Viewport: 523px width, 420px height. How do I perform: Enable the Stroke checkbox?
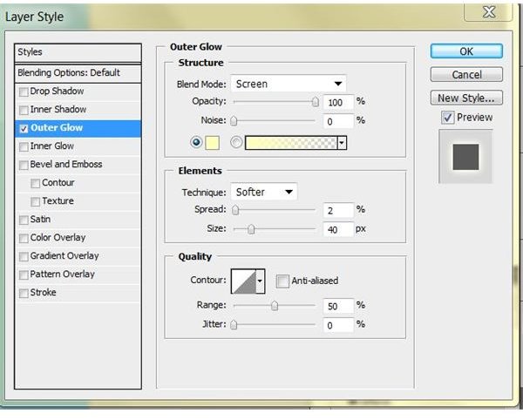(x=24, y=294)
